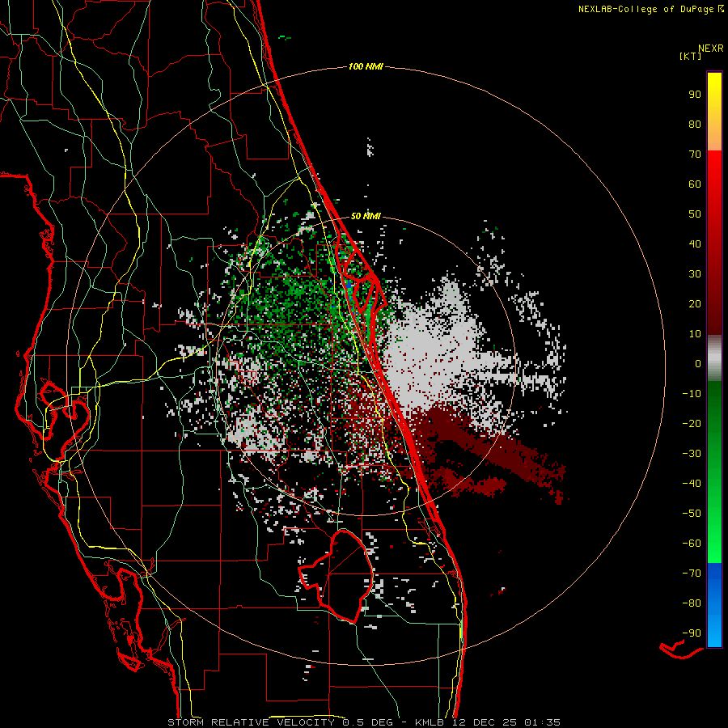
Task: Click the -70 value on velocity scale
Action: pos(692,574)
